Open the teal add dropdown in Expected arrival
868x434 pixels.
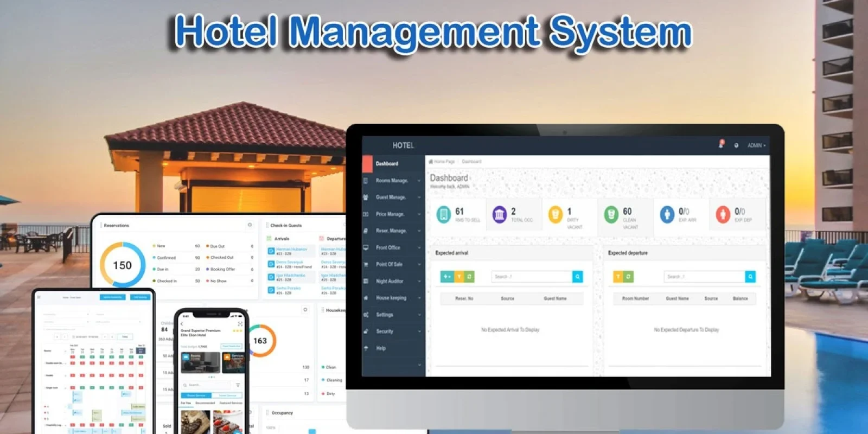point(446,277)
